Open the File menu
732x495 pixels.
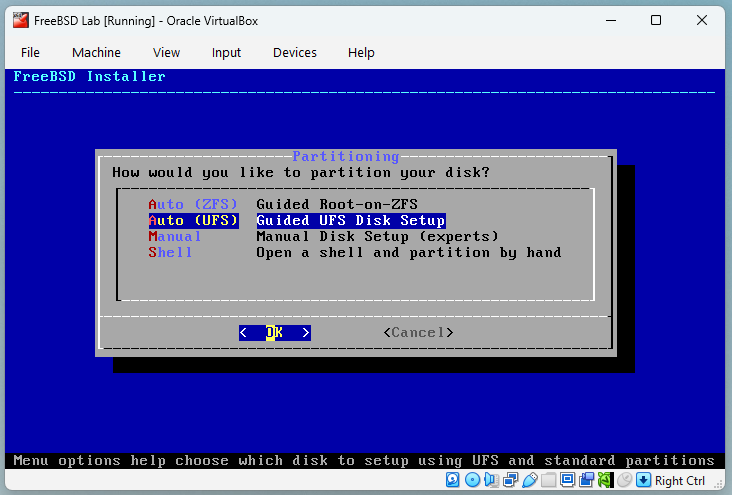(x=30, y=53)
